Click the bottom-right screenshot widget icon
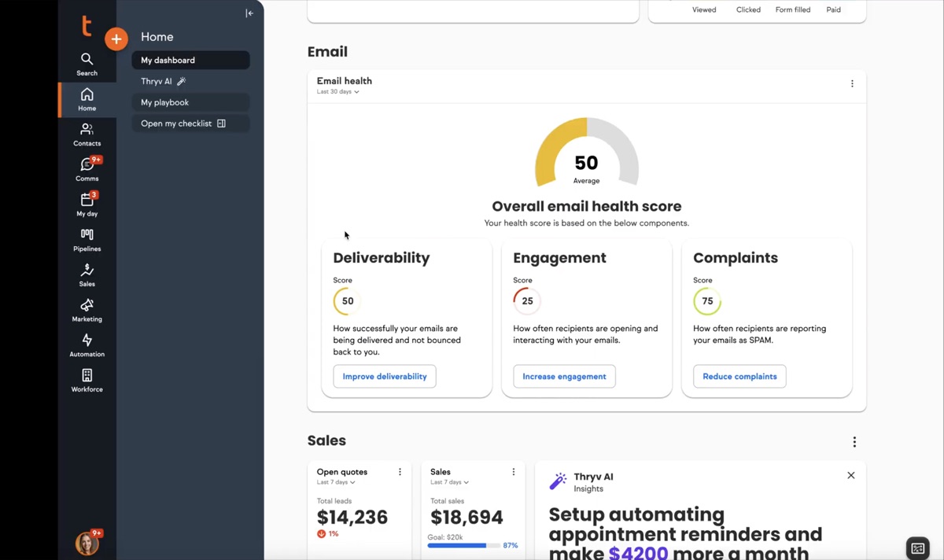The image size is (944, 560). 917,548
